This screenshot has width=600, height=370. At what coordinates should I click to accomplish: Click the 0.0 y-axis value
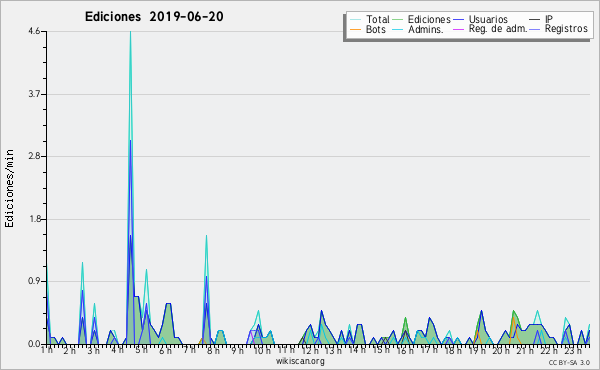click(x=34, y=344)
